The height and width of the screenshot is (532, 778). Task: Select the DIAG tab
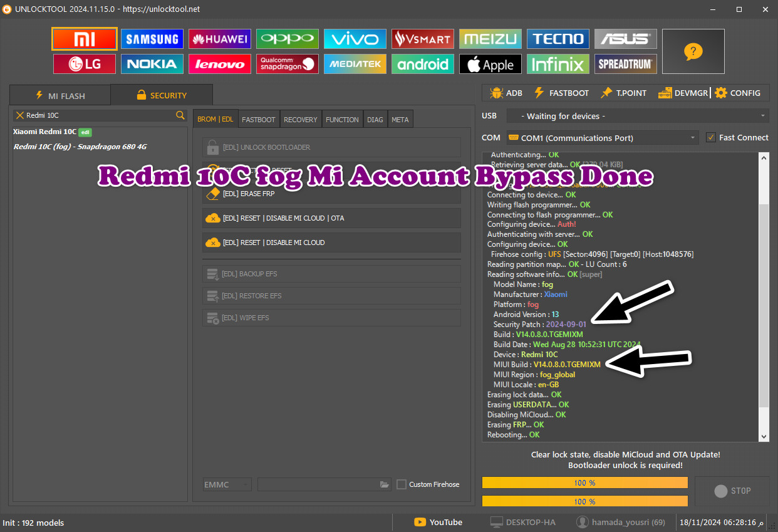pos(375,119)
